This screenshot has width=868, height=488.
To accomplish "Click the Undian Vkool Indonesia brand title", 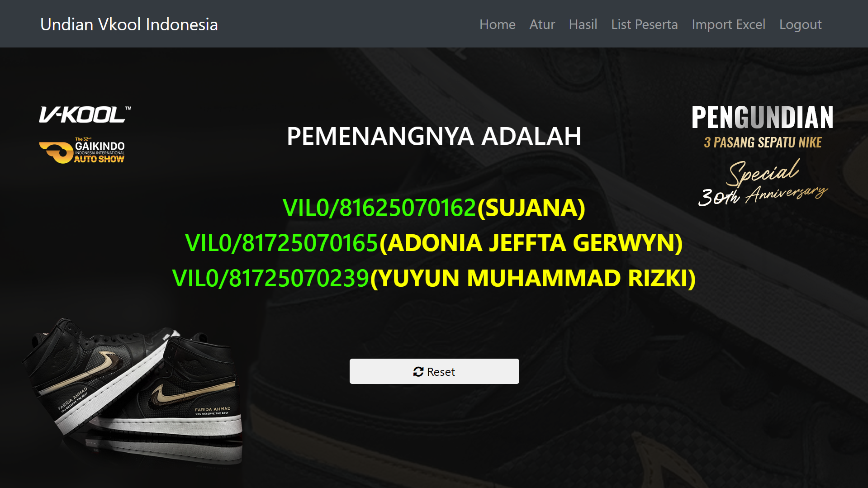I will [129, 24].
